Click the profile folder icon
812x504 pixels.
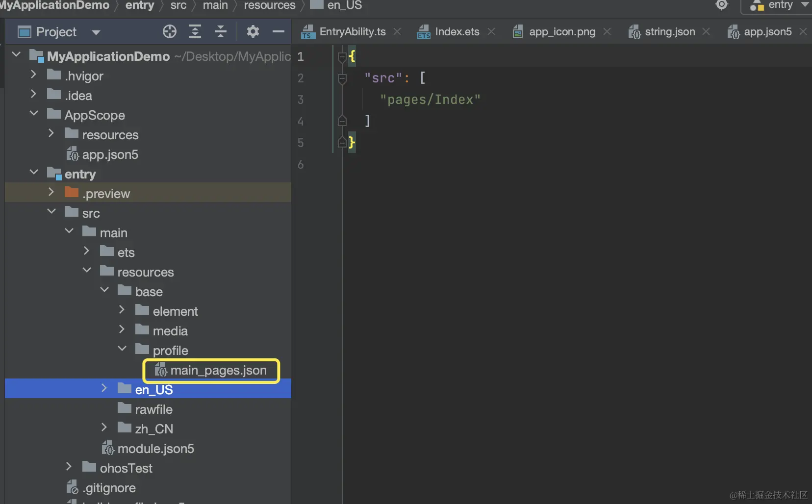tap(142, 349)
